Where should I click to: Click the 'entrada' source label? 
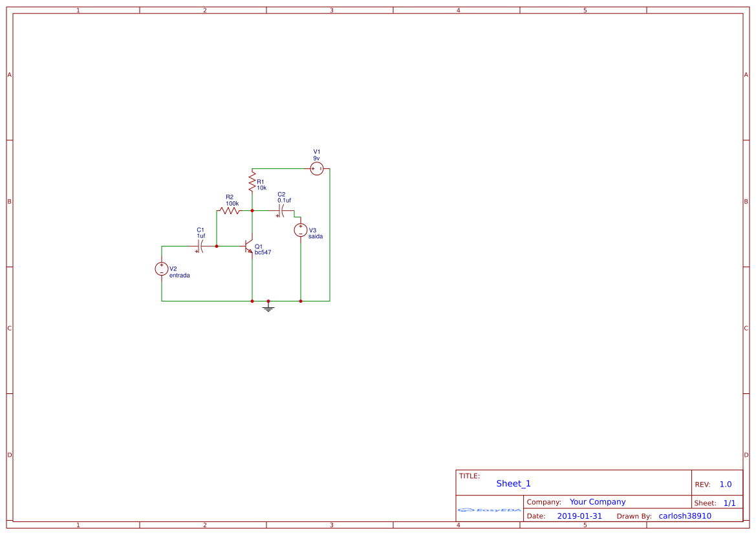pos(179,276)
